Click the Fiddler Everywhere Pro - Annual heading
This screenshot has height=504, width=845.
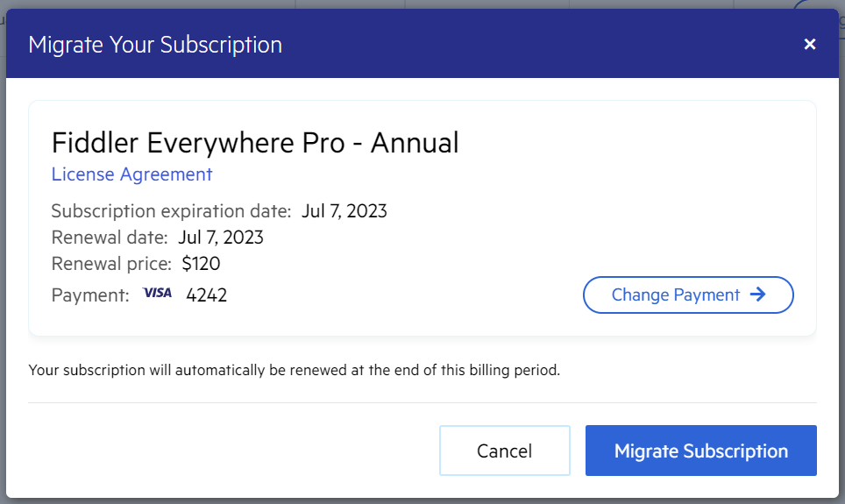255,144
